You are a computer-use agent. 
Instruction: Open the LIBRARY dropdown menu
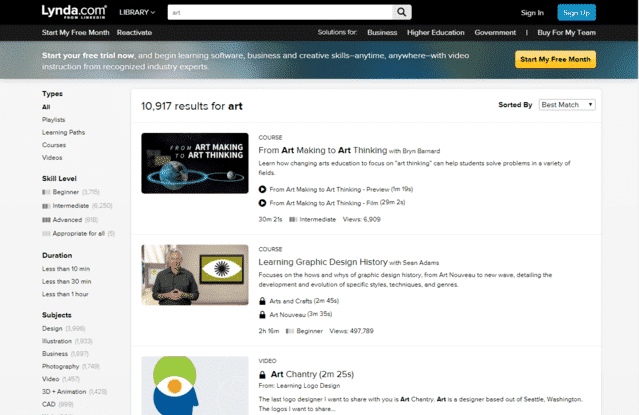(x=137, y=12)
